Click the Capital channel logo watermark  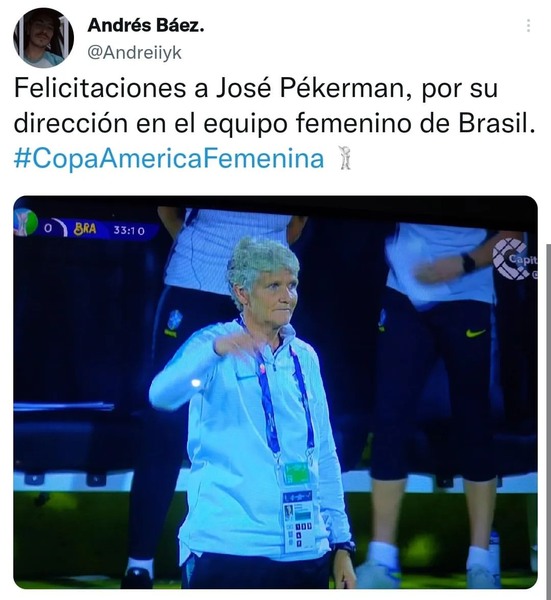pyautogui.click(x=515, y=259)
